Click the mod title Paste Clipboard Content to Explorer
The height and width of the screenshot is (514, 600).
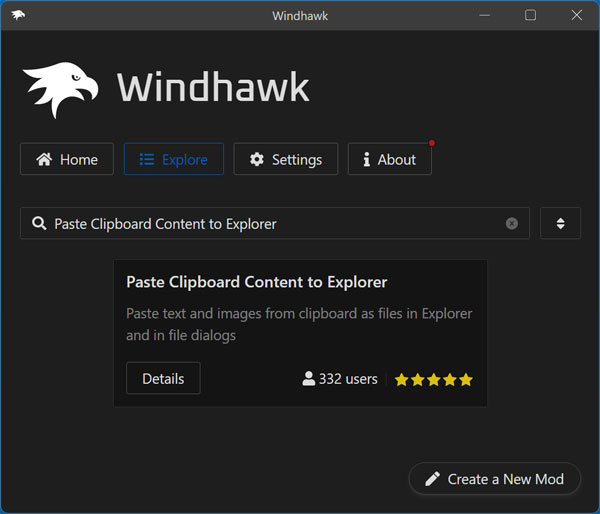257,282
